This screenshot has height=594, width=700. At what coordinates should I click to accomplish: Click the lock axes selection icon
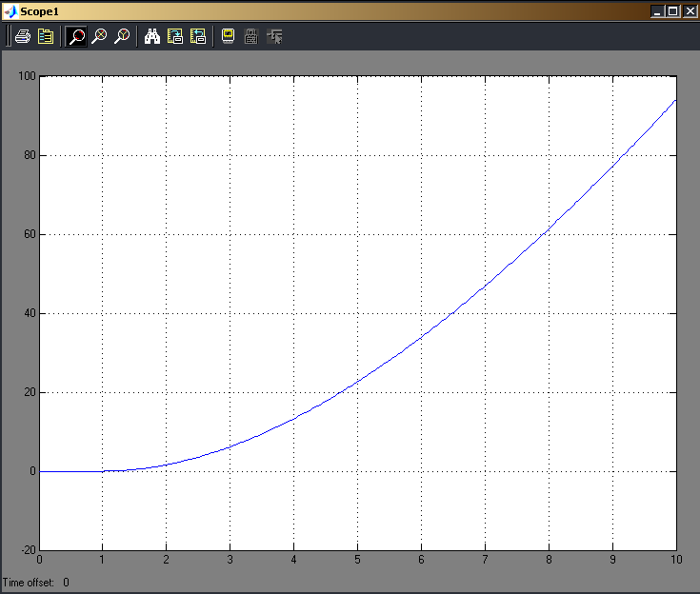pyautogui.click(x=251, y=36)
